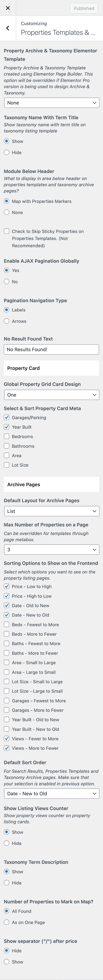The width and height of the screenshot is (103, 980).
Task: Open Global Property Grid Card Design dropdown
Action: pyautogui.click(x=51, y=395)
